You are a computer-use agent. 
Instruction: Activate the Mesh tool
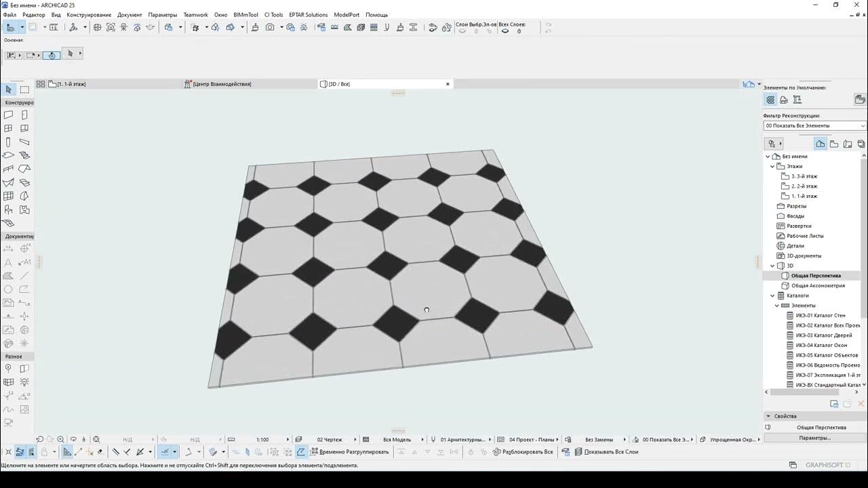(8, 223)
